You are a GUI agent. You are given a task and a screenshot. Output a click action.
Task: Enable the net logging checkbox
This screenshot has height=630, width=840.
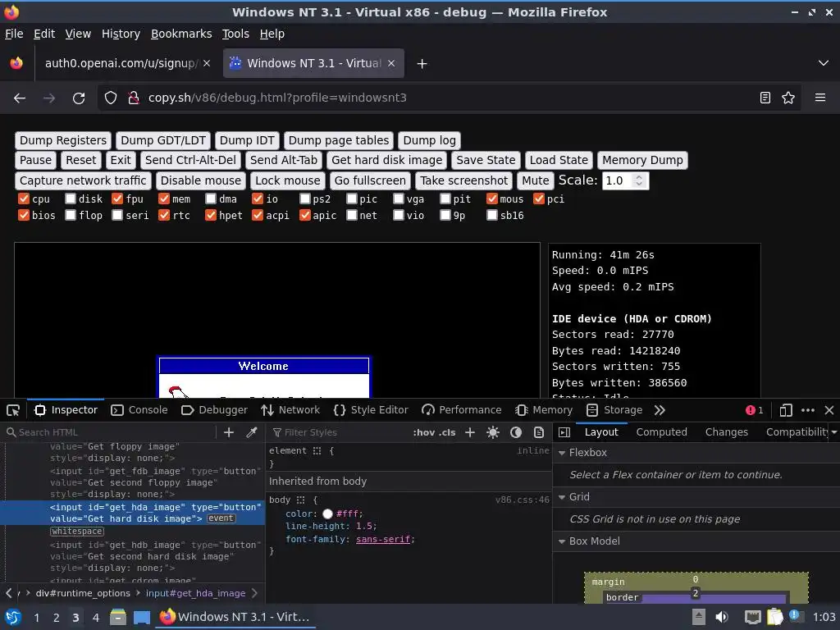(x=351, y=215)
